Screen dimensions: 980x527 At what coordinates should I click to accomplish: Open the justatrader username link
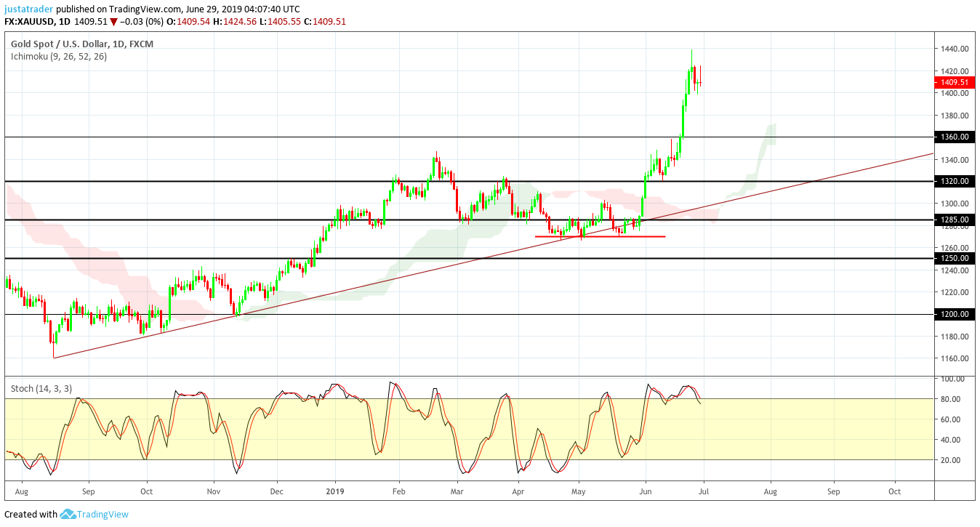[x=28, y=9]
